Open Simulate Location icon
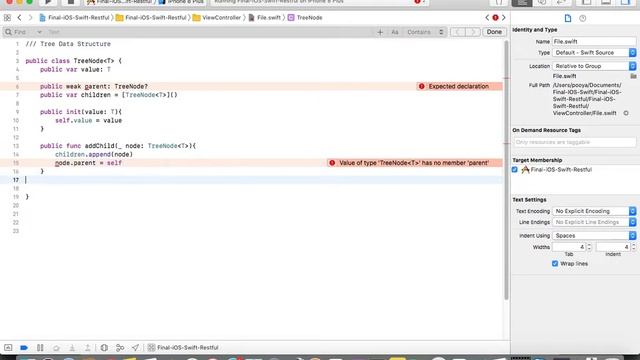The width and height of the screenshot is (640, 360). coord(135,348)
